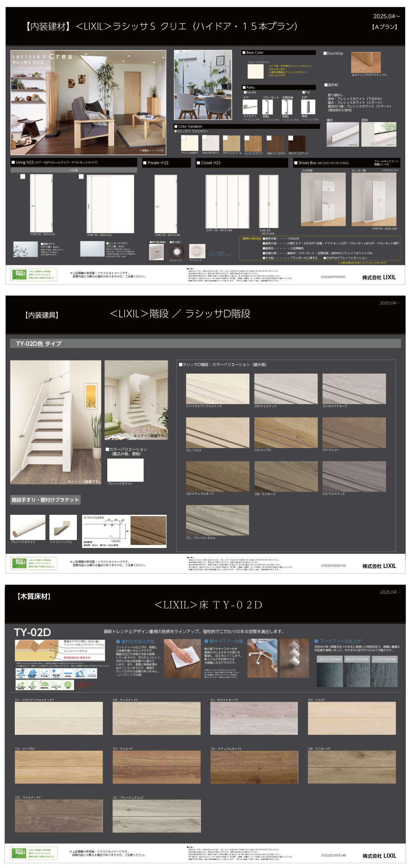
Task: Tick the checkbox beside the ASTH-LGL door
Action: coord(23,176)
